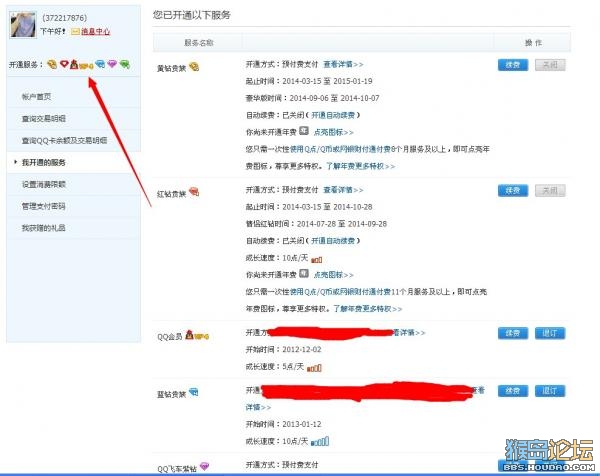This screenshot has height=476, width=600.
Task: Click the purple diamond icon in 开通服务 row
Action: click(x=112, y=64)
